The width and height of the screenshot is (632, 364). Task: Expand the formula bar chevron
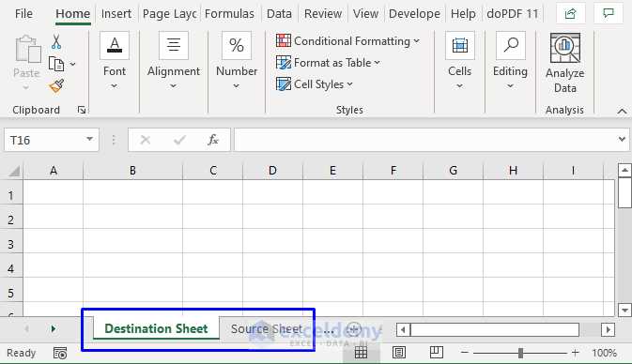click(622, 140)
